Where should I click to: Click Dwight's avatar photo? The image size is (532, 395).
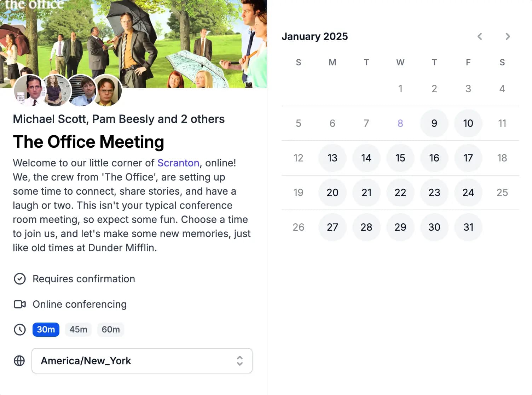click(108, 91)
